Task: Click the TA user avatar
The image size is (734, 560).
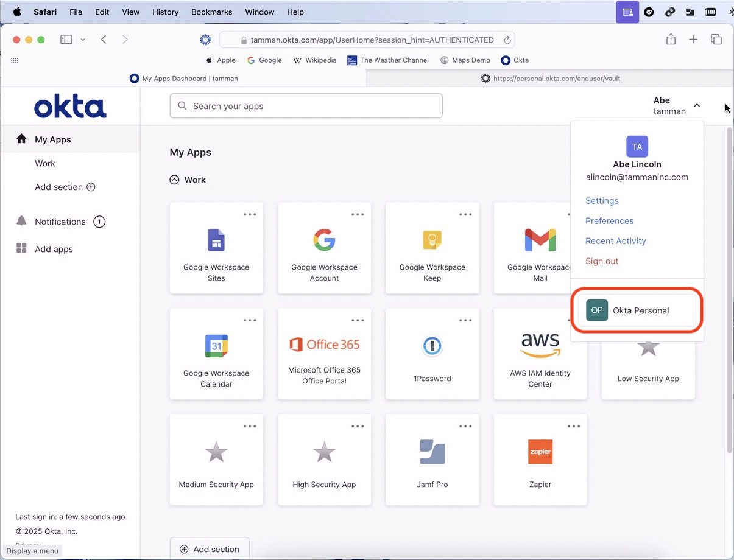Action: click(637, 147)
